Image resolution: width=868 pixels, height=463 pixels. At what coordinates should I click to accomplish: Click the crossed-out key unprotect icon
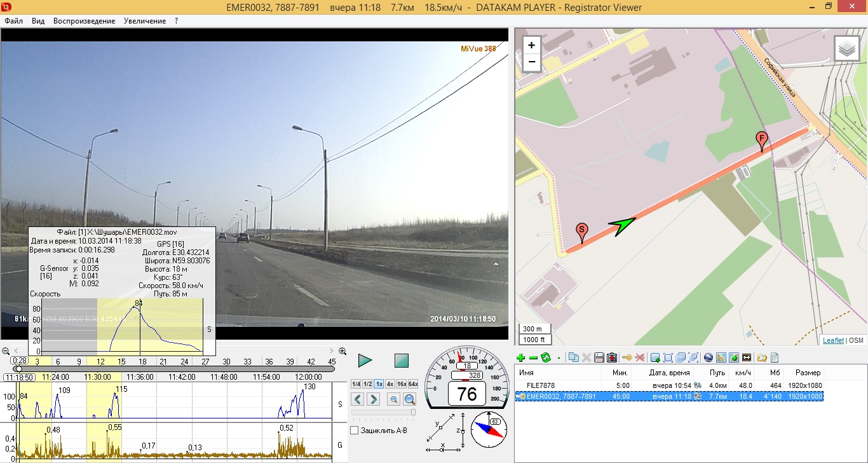[640, 357]
